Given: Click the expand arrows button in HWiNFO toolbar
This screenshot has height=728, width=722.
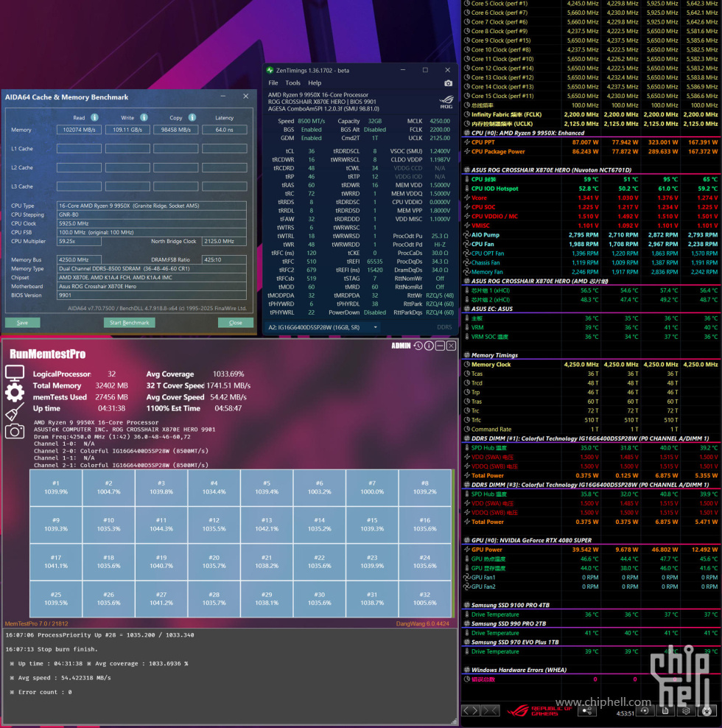Looking at the screenshot, I should pyautogui.click(x=472, y=710).
